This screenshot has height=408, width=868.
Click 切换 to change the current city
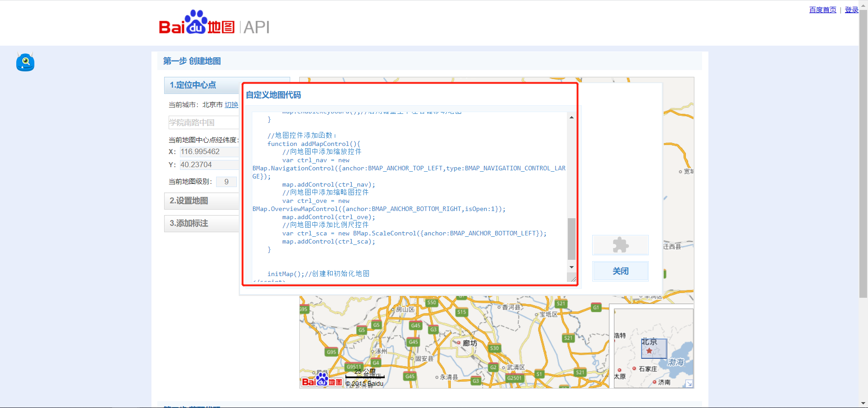(x=231, y=104)
